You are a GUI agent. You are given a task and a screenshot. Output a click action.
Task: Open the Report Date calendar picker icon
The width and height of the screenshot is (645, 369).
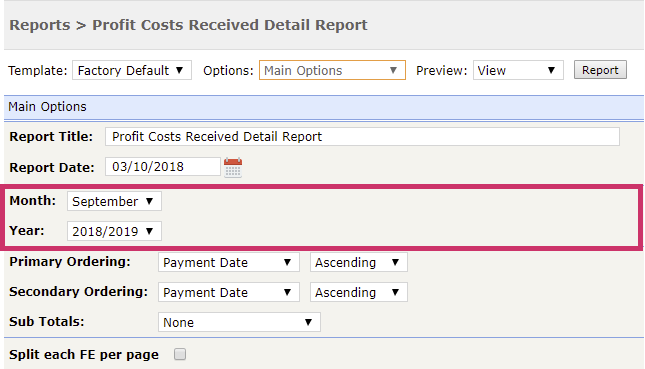point(233,167)
